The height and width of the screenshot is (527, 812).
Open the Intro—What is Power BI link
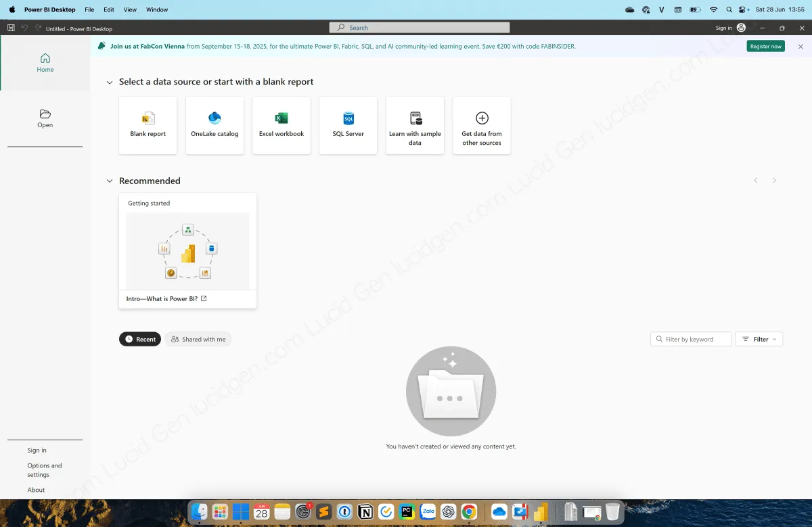pos(161,298)
